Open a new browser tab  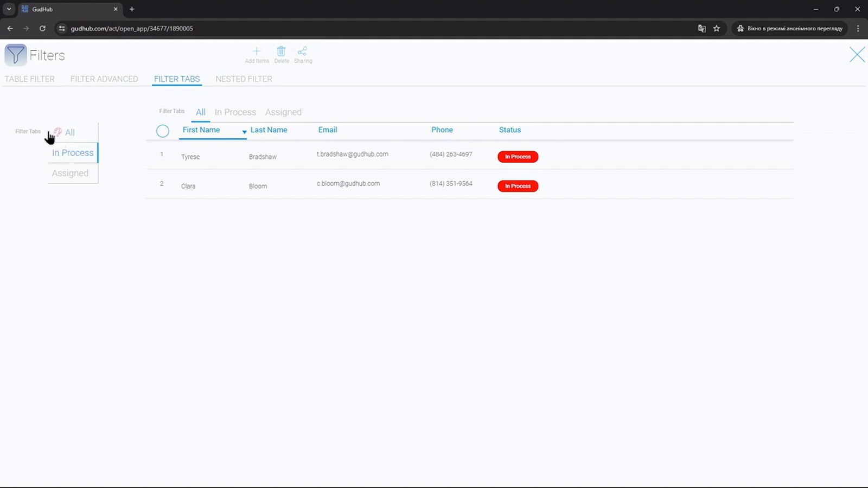tap(132, 9)
